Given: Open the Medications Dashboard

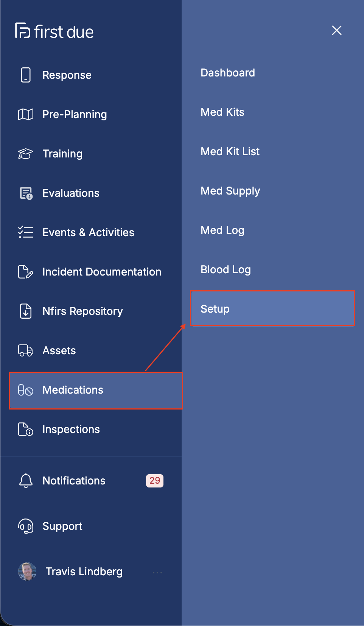Looking at the screenshot, I should 228,73.
